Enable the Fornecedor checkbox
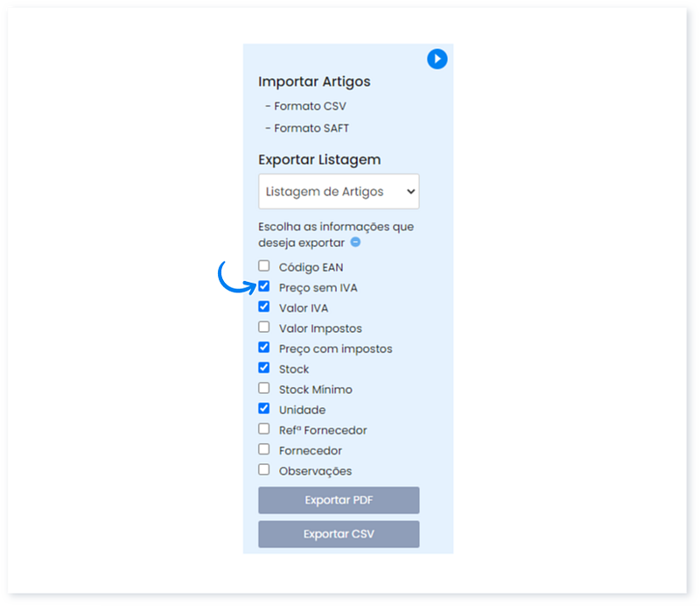 click(264, 449)
